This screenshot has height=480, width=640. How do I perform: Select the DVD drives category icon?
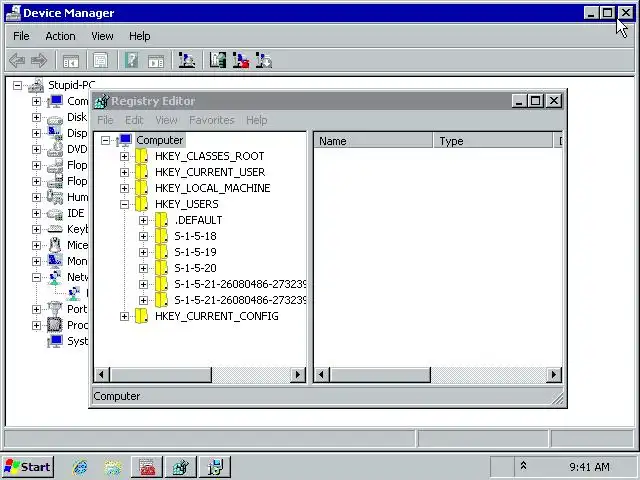pos(55,149)
